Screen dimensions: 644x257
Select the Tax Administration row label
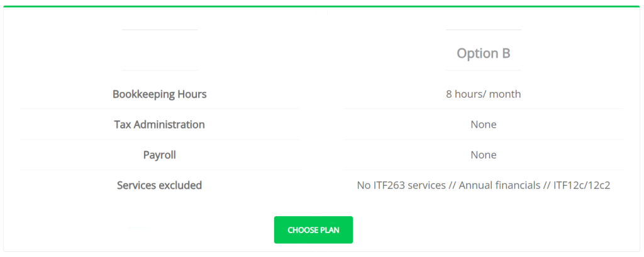[159, 125]
